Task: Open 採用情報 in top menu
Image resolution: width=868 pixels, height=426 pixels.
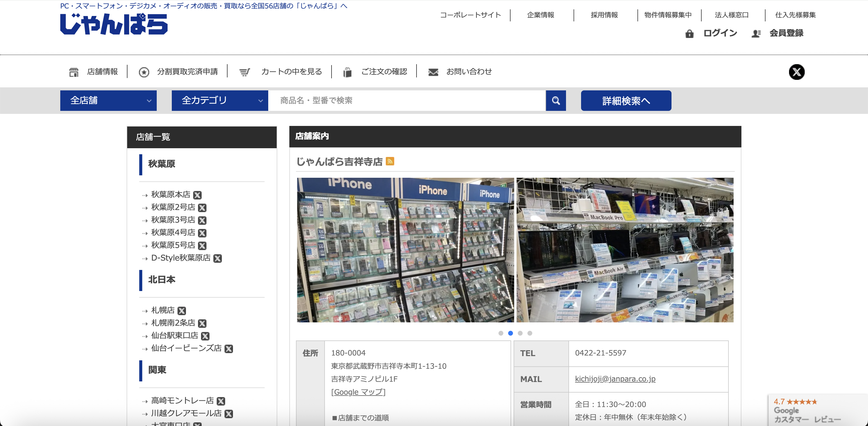Action: (x=604, y=15)
